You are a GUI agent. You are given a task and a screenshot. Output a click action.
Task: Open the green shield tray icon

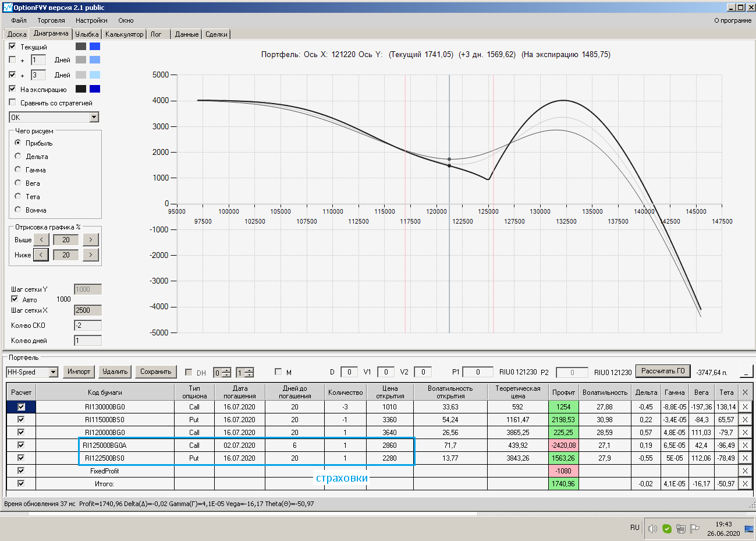667,529
